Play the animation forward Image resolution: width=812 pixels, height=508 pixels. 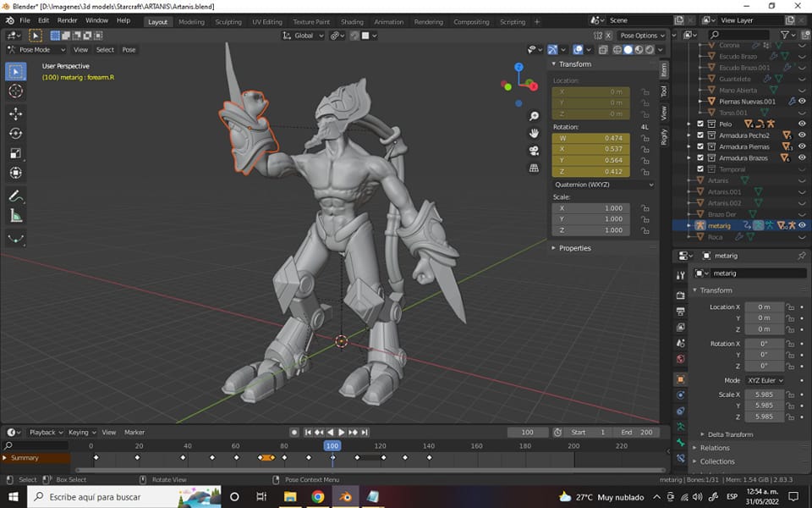342,433
